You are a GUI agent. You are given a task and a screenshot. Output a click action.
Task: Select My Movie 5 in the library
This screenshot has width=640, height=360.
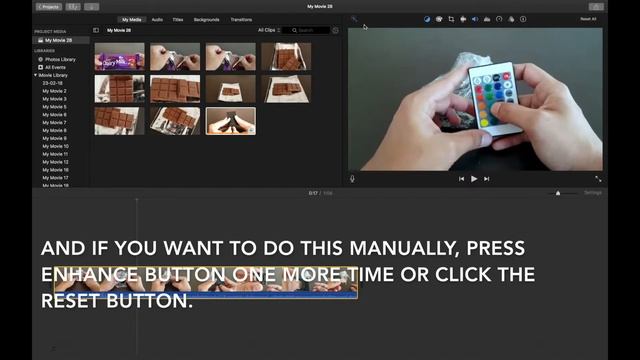pos(54,107)
